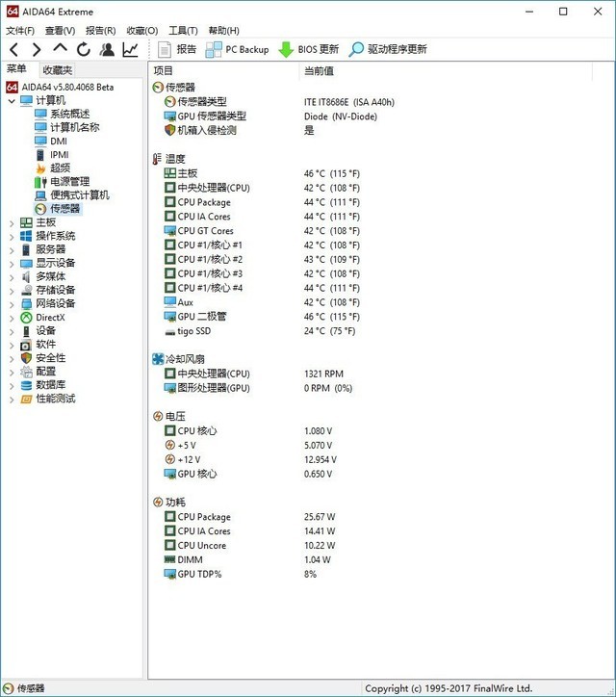Select the tigo SSD temperature row
The height and width of the screenshot is (697, 616).
[260, 331]
